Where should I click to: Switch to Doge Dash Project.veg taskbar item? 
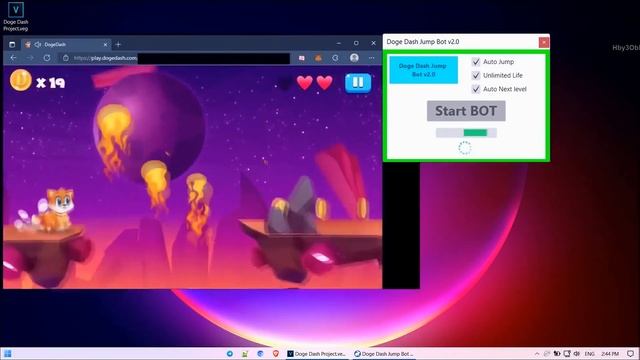317,354
